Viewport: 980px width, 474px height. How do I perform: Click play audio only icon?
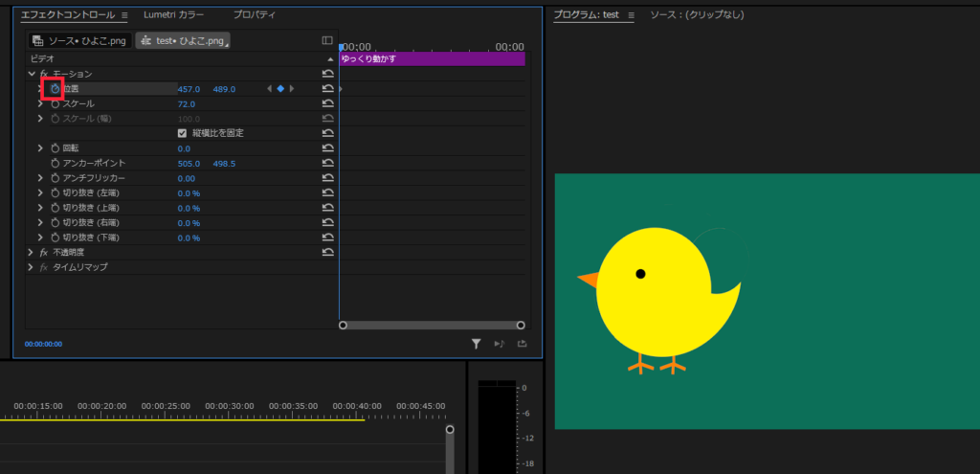point(499,344)
